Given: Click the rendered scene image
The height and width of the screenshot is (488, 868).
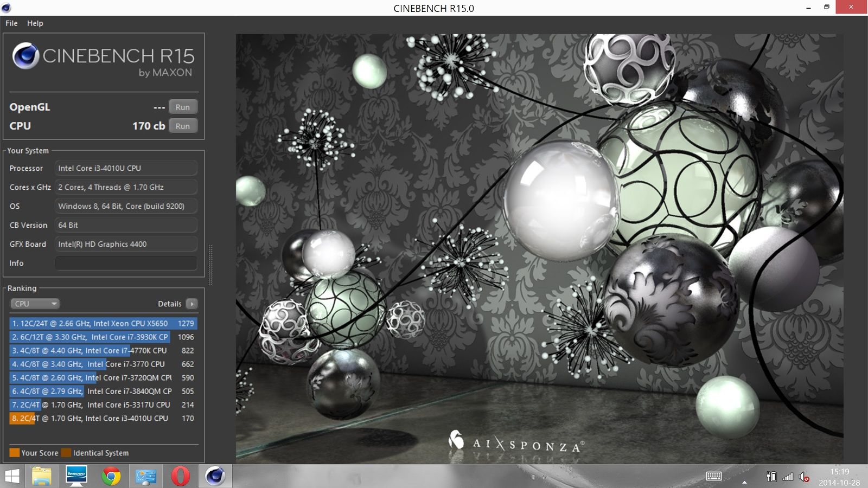Looking at the screenshot, I should [539, 248].
